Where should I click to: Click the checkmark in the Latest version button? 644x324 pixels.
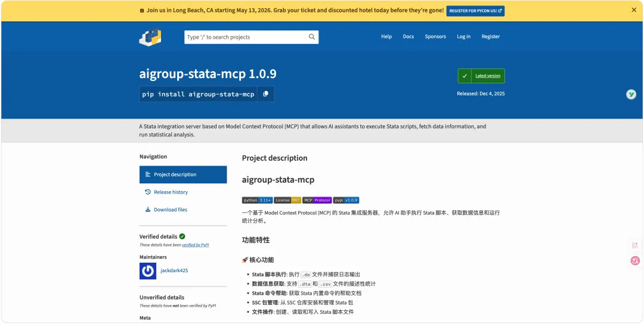[x=465, y=76]
